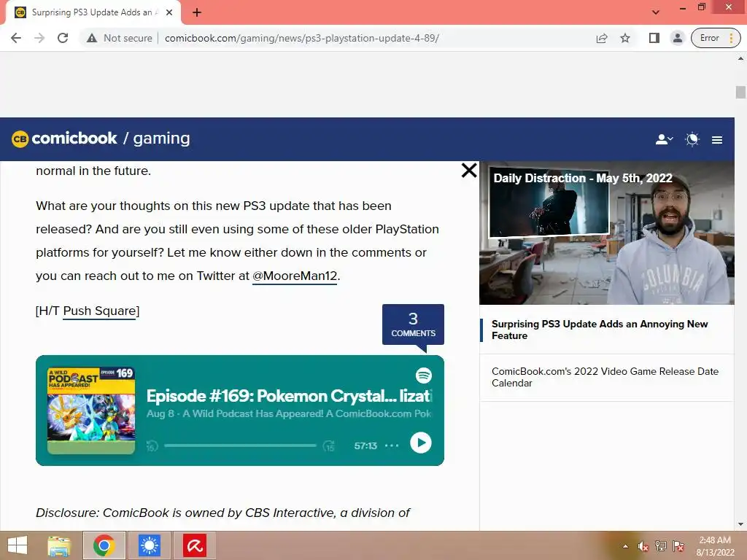Show hidden system tray icons
Image resolution: width=747 pixels, height=560 pixels.
pyautogui.click(x=625, y=546)
